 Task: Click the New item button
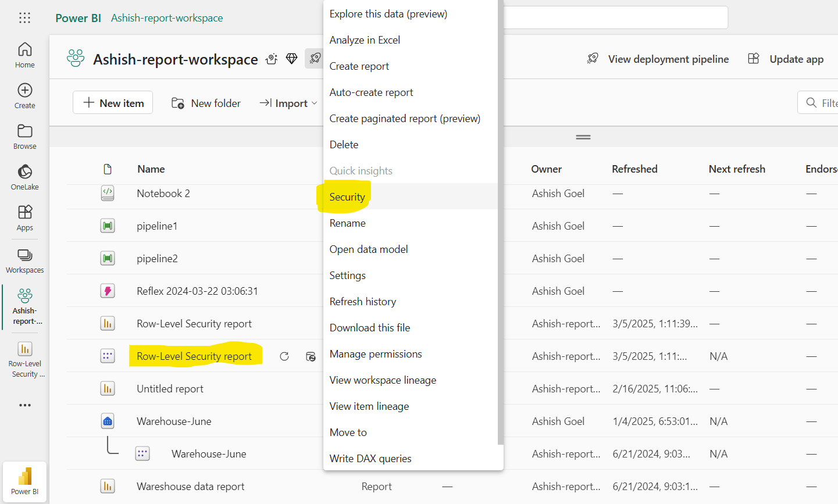pos(112,102)
